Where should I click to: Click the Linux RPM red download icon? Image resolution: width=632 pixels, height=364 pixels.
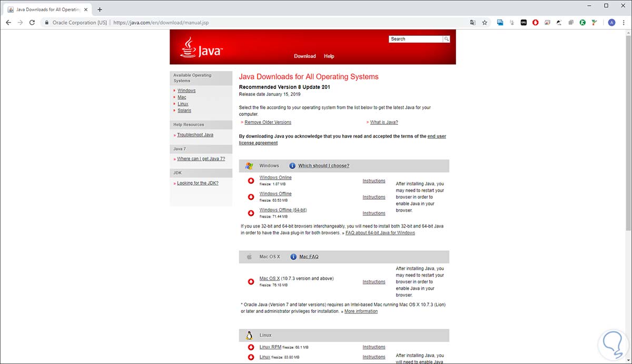pyautogui.click(x=251, y=347)
